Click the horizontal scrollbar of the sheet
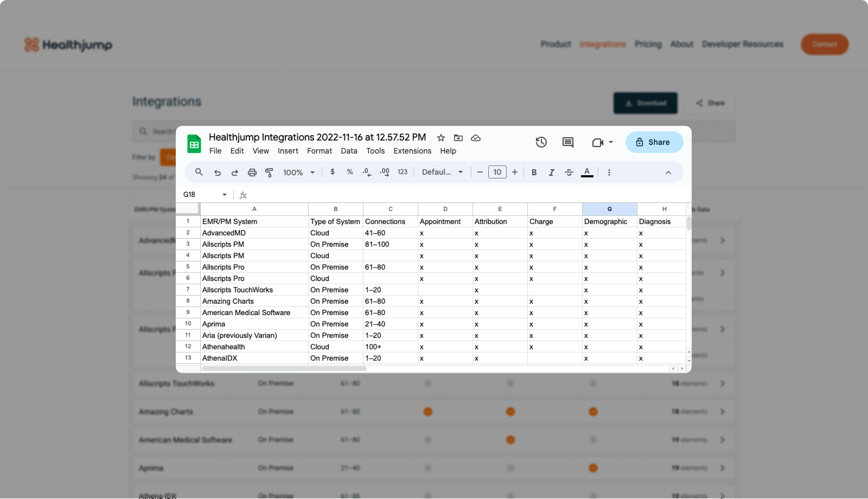 (284, 369)
